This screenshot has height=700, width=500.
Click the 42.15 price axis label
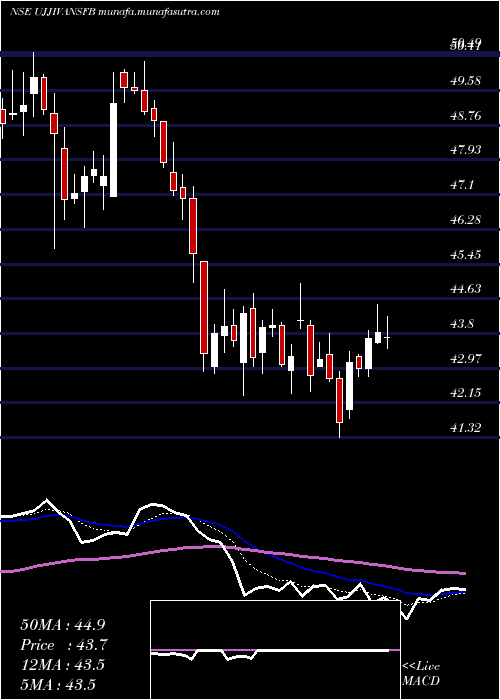(466, 393)
